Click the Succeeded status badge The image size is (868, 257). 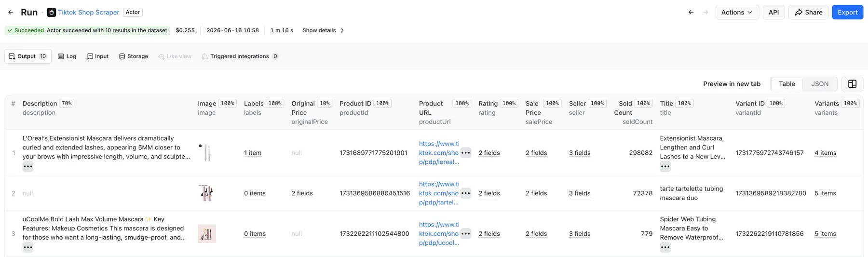(87, 30)
